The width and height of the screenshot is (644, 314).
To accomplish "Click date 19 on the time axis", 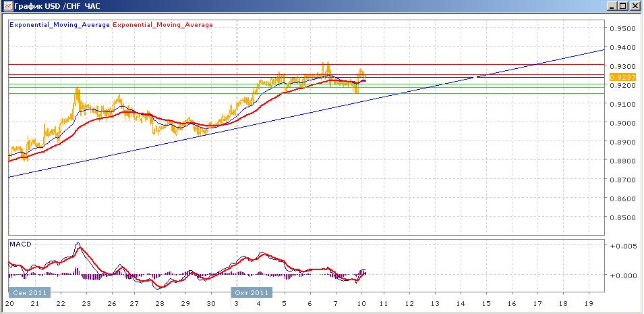I will [x=589, y=304].
